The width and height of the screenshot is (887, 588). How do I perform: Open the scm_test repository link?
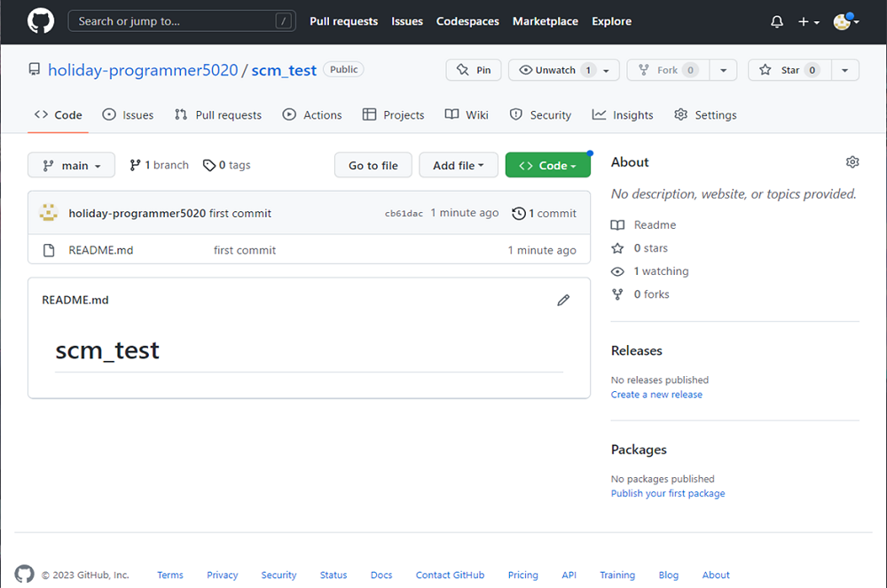[284, 70]
